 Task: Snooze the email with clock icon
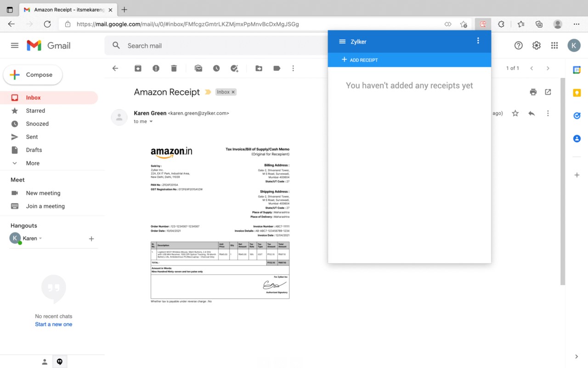[x=216, y=68]
